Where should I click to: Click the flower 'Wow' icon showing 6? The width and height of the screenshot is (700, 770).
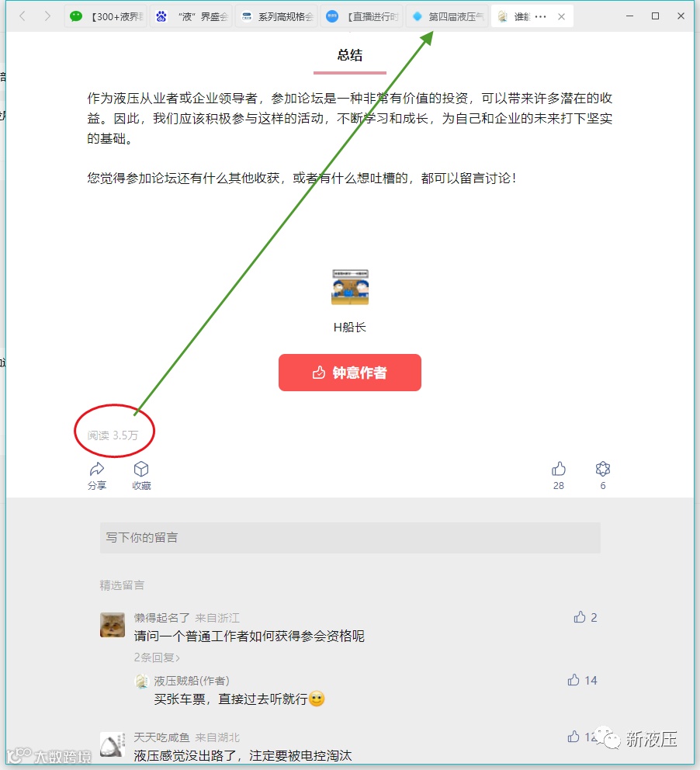603,469
